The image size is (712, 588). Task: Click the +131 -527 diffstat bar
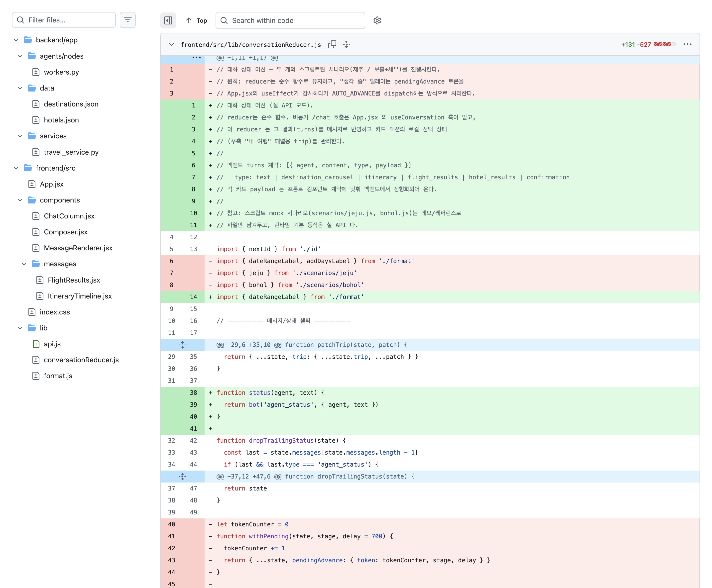664,44
